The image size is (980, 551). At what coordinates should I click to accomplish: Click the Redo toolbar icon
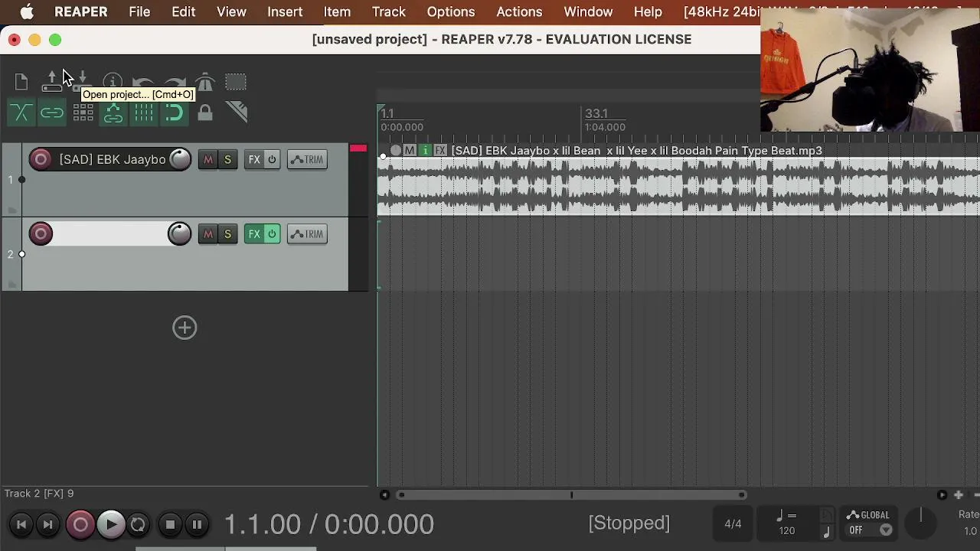[x=175, y=82]
